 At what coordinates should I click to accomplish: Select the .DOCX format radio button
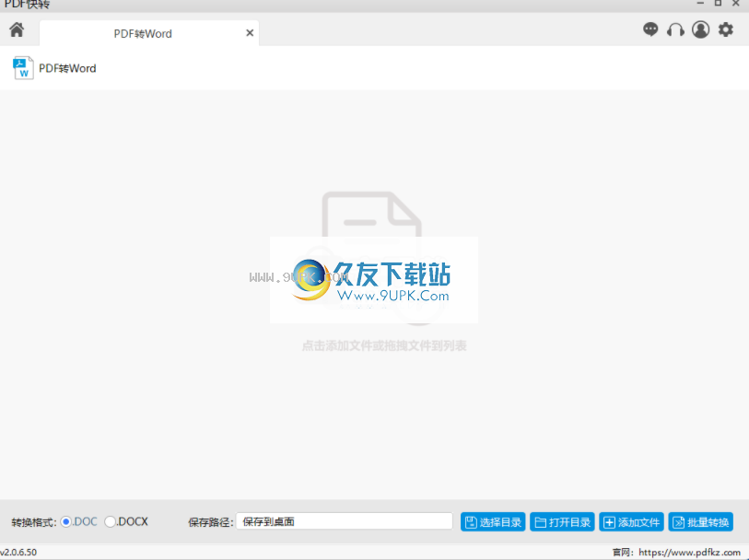[110, 522]
